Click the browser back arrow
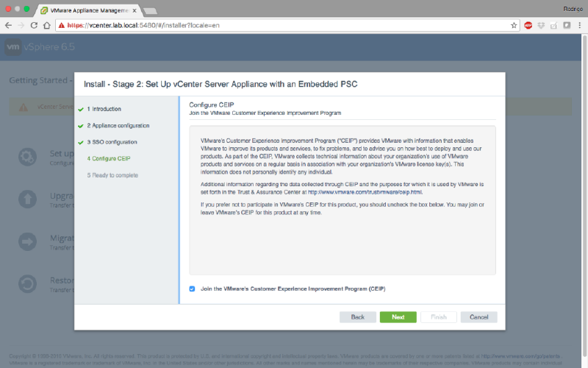 [x=8, y=25]
